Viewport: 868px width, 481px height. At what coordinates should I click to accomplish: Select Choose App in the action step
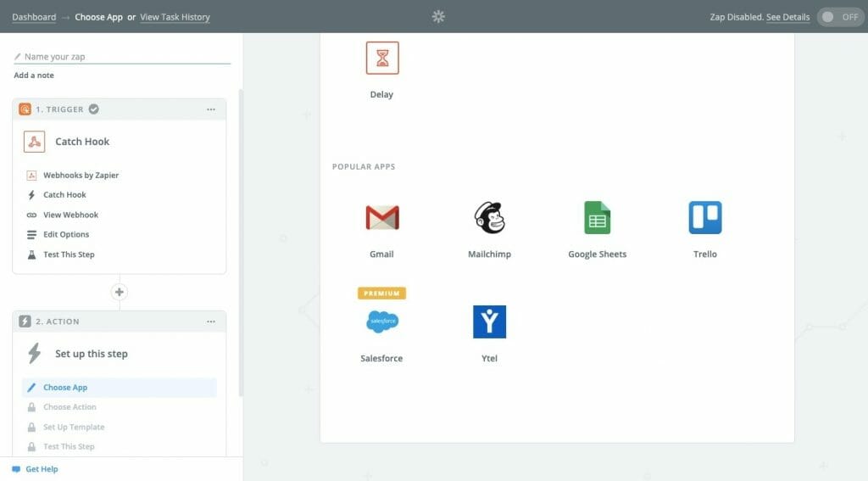point(119,388)
